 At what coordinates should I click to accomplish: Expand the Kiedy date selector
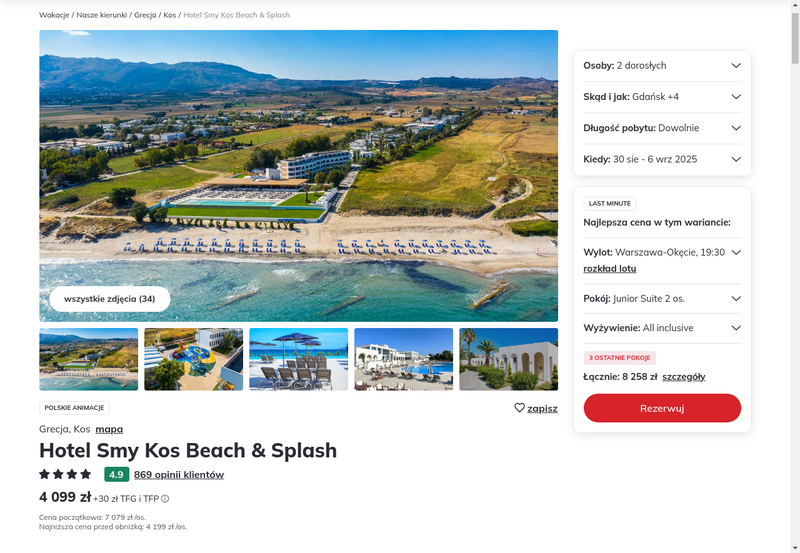pyautogui.click(x=662, y=159)
